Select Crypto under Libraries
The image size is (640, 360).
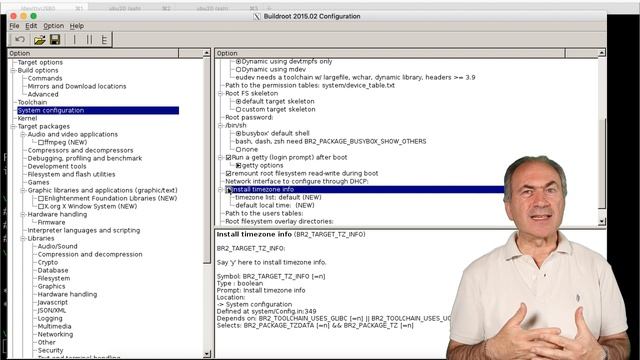tap(48, 262)
